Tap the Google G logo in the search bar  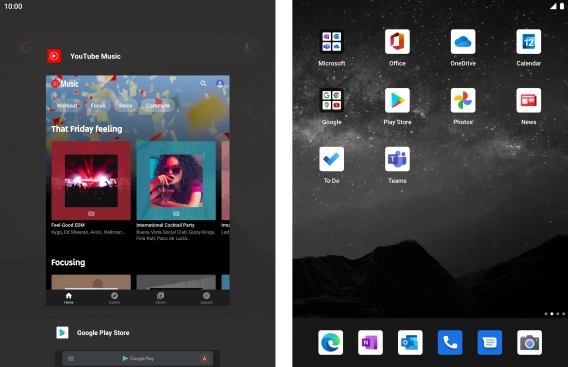(x=26, y=47)
